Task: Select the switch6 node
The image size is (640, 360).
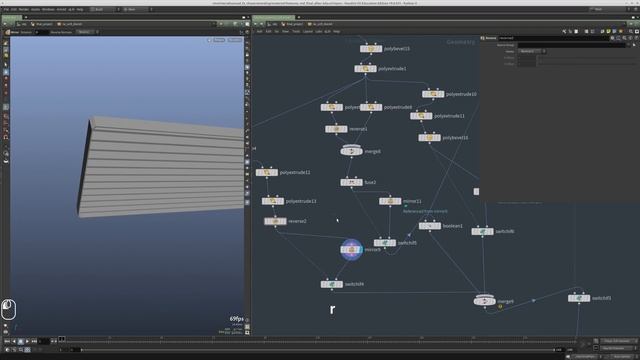Action: click(482, 231)
